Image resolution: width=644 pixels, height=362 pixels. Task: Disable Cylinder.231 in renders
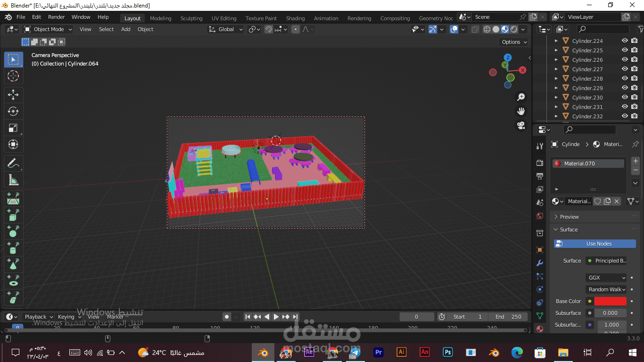[x=635, y=107]
